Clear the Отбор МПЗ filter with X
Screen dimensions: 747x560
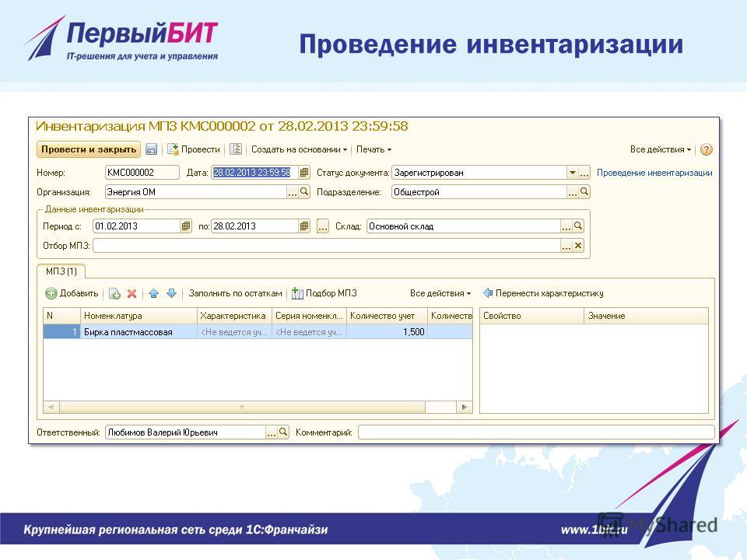[578, 246]
